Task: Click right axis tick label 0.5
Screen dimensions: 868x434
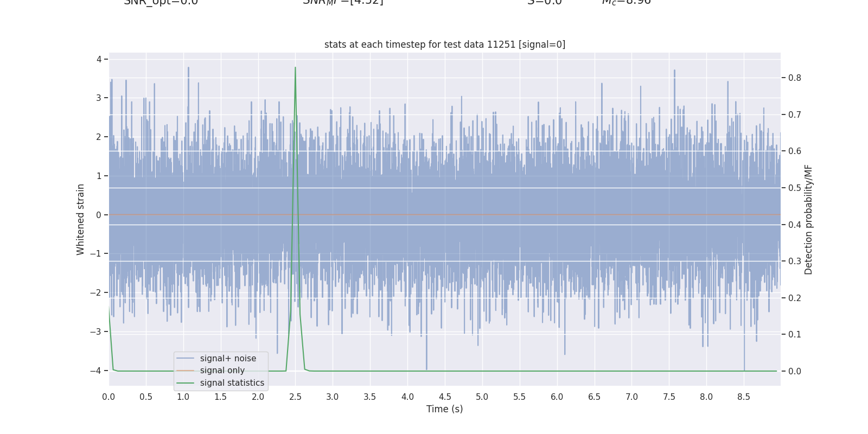Action: [795, 188]
